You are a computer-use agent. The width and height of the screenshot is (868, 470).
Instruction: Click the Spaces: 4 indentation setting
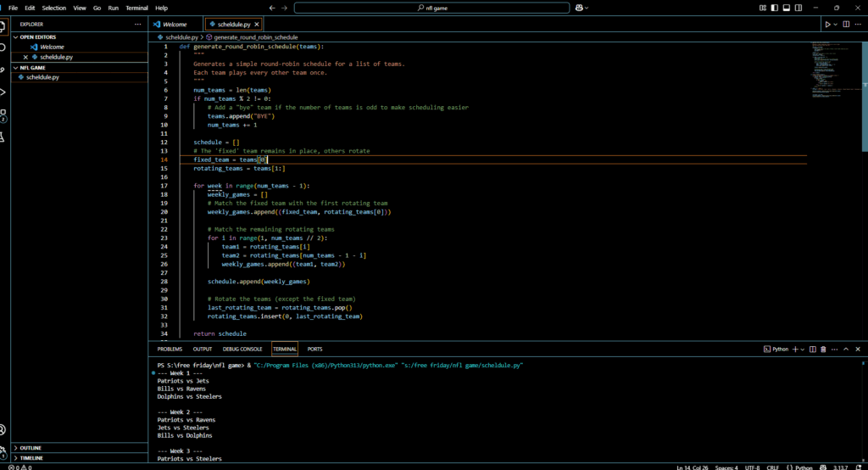pos(727,467)
